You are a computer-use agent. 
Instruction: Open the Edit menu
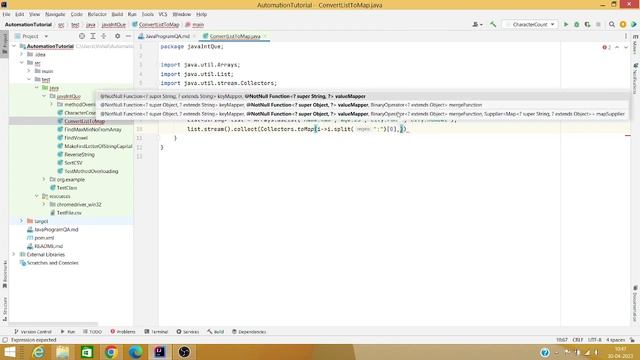[20, 14]
